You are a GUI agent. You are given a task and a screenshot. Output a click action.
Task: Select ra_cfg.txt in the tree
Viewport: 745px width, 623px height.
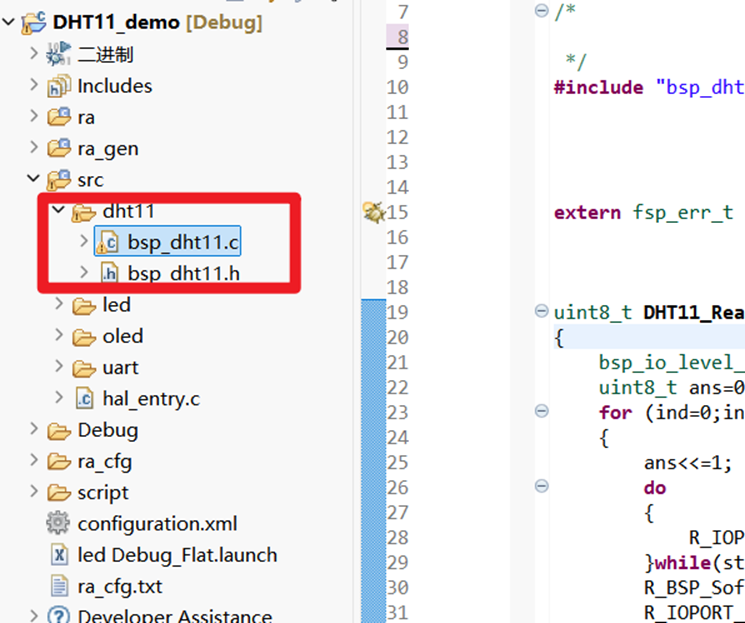pos(120,587)
